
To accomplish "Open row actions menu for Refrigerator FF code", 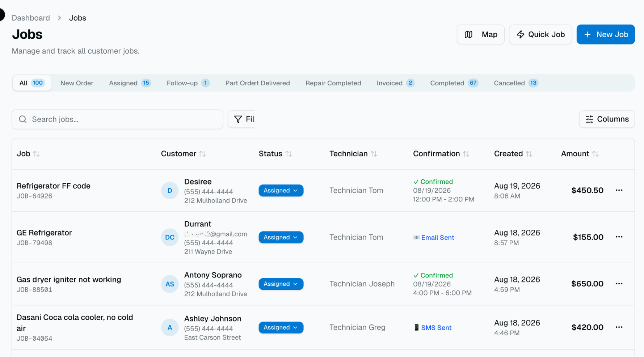I will (x=619, y=190).
